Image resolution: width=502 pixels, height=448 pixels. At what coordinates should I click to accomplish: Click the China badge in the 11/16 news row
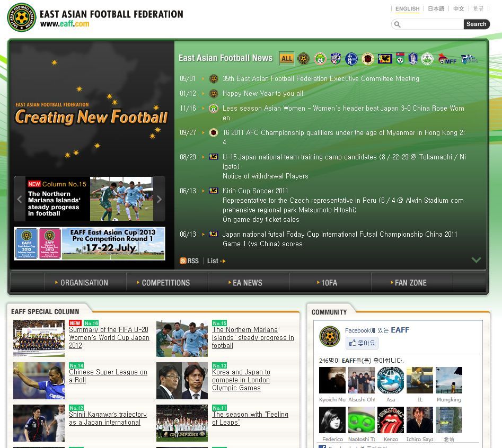tap(214, 109)
